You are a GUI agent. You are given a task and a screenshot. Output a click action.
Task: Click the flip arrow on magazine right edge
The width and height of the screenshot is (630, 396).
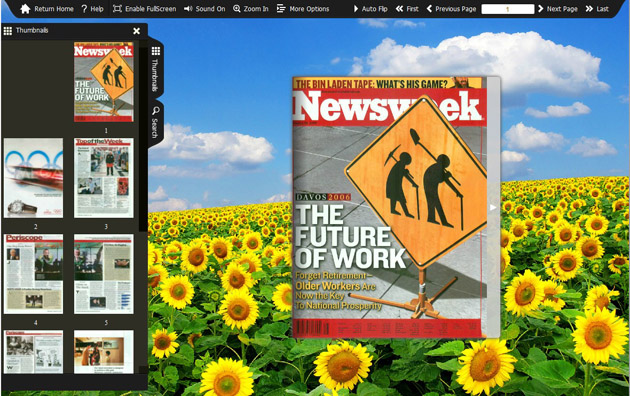pos(493,207)
